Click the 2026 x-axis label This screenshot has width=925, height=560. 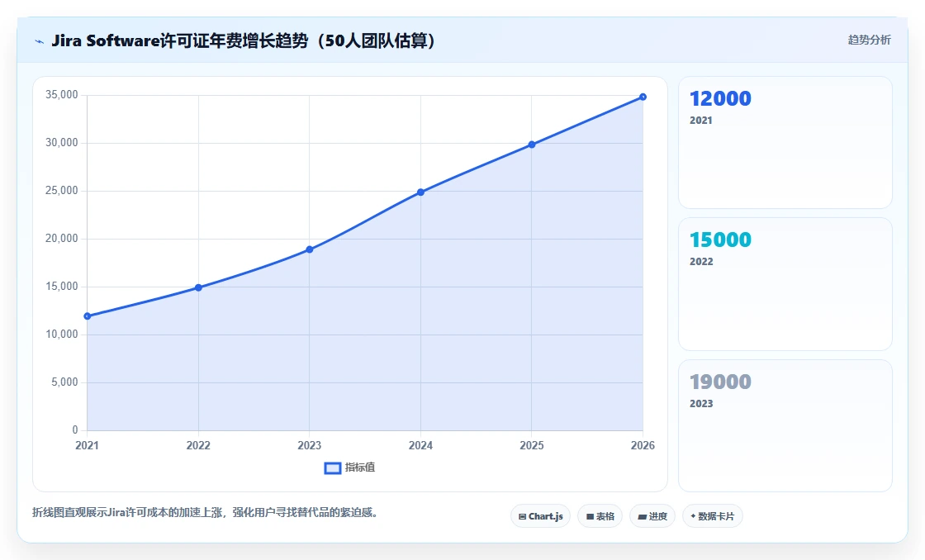point(643,445)
